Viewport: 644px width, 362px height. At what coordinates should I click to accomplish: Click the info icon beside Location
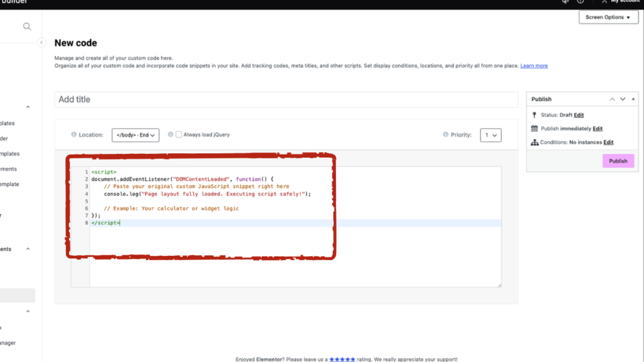74,134
